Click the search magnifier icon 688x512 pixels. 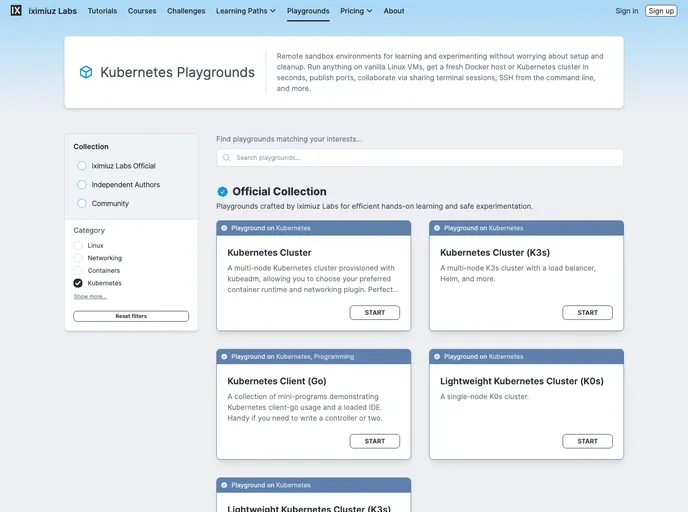coord(227,158)
